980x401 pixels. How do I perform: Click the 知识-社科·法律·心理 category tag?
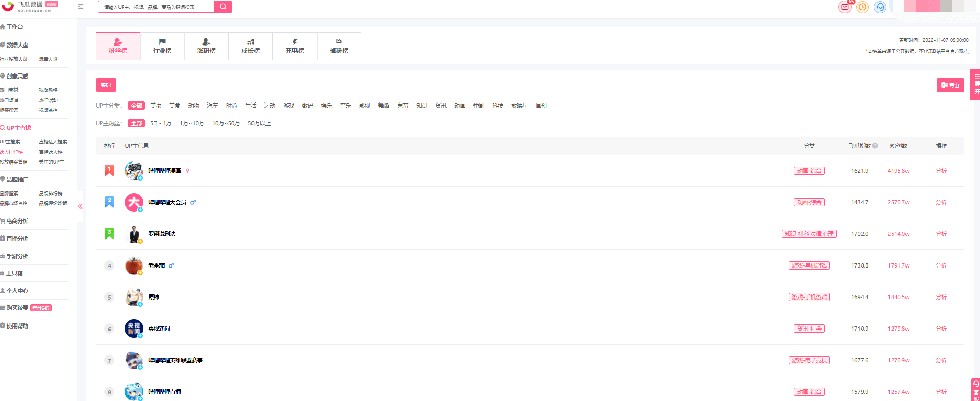[809, 234]
